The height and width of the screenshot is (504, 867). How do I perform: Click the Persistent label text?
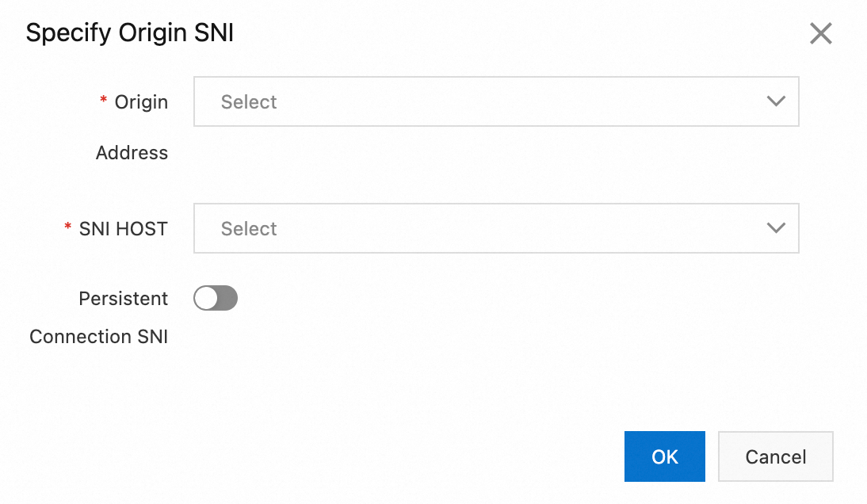click(124, 299)
